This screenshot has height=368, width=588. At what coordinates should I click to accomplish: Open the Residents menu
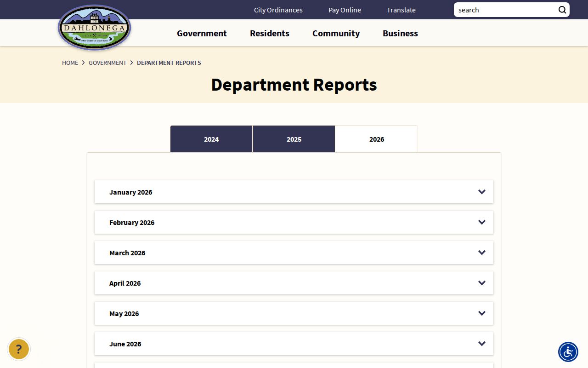[270, 33]
